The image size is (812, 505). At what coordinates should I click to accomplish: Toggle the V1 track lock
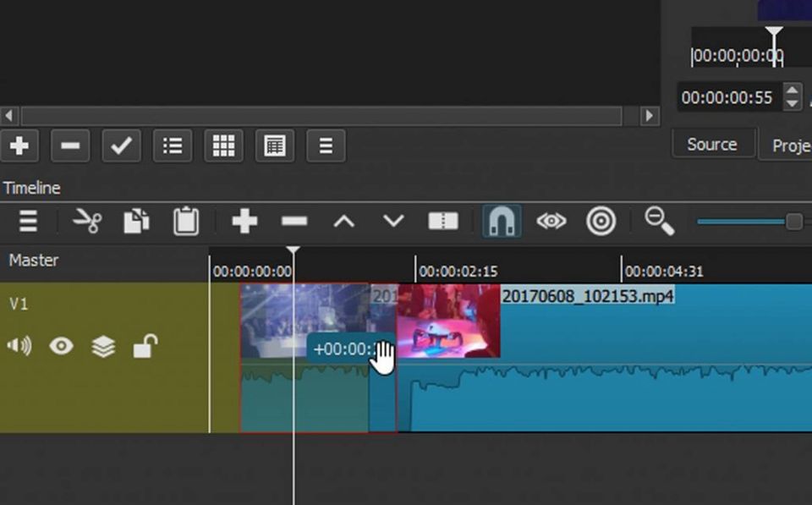click(x=145, y=346)
